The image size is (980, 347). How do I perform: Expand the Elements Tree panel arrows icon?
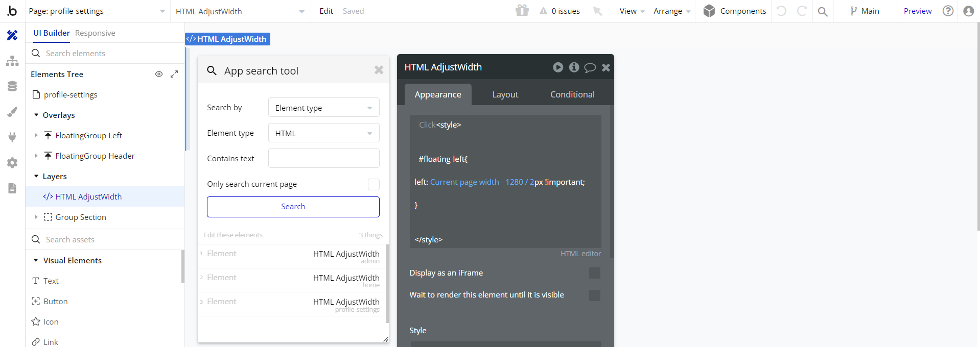(x=174, y=74)
